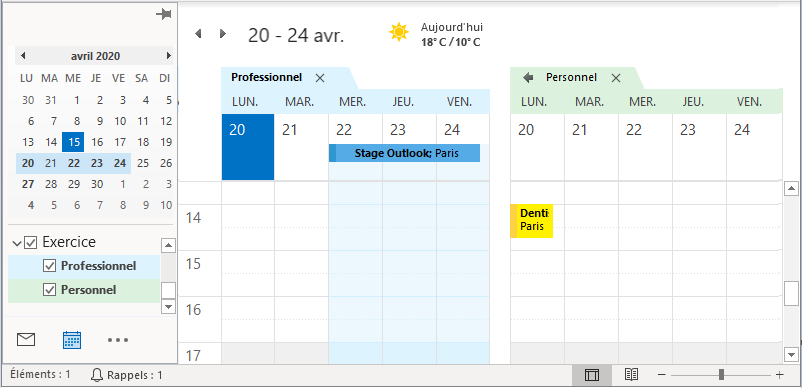Screen dimensions: 802x388
Task: Open the Mail view envelope icon
Action: tap(26, 339)
